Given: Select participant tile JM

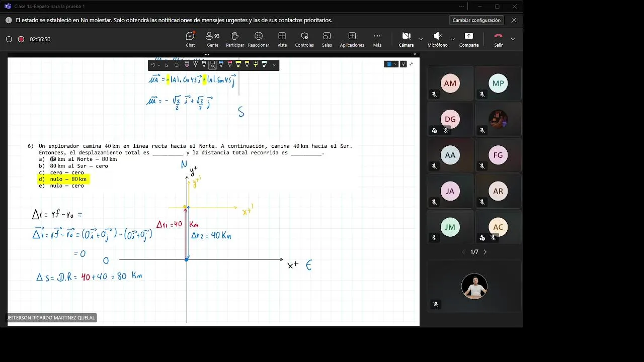Looking at the screenshot, I should (x=450, y=227).
